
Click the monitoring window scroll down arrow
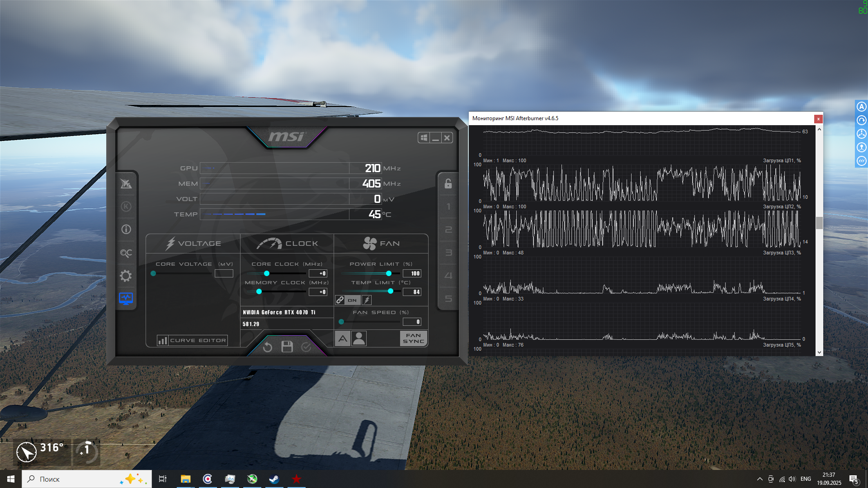point(819,352)
